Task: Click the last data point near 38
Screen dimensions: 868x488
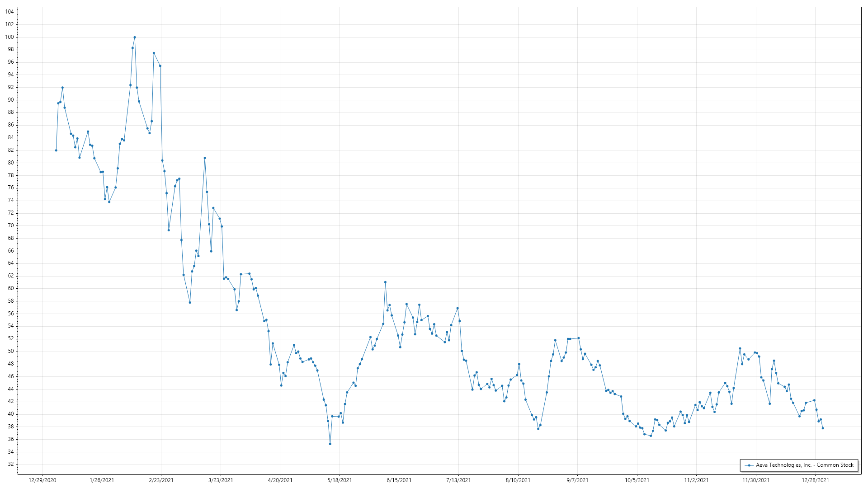Action: point(823,428)
